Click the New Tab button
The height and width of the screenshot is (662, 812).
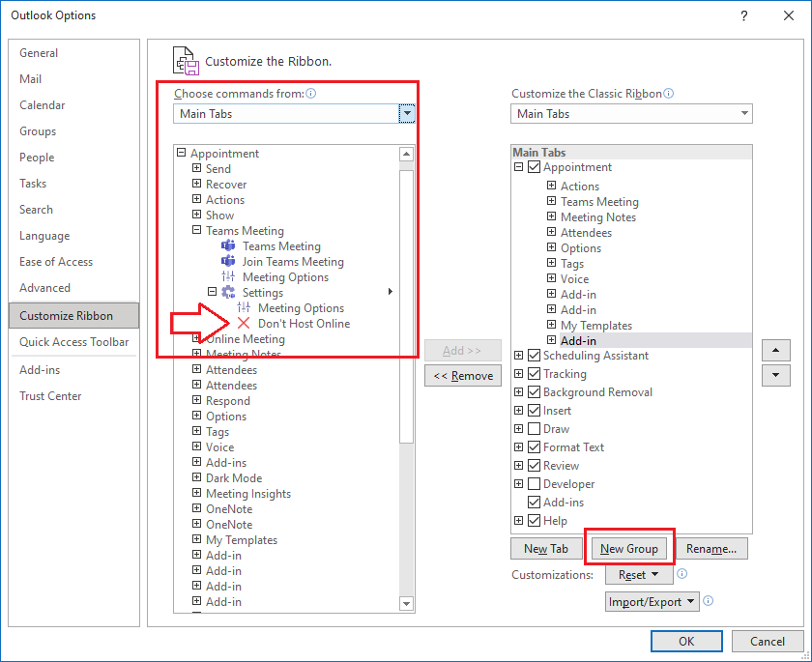[x=546, y=548]
